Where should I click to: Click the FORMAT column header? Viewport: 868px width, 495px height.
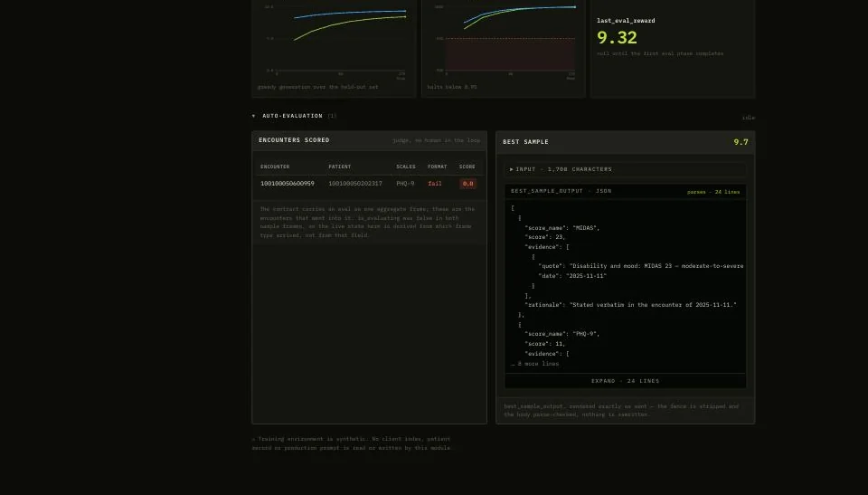[437, 167]
